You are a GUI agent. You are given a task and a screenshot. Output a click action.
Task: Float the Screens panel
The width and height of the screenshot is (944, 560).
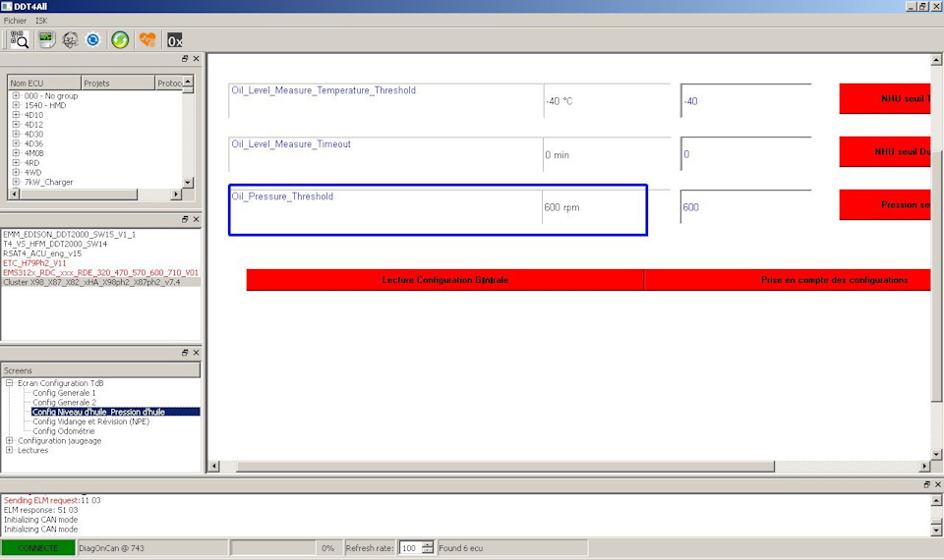pos(185,353)
